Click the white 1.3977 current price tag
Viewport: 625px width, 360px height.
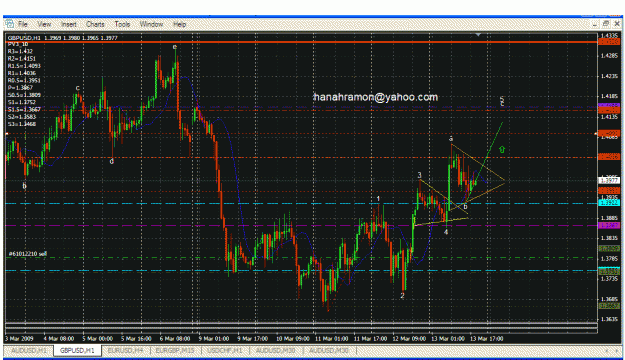click(x=609, y=181)
